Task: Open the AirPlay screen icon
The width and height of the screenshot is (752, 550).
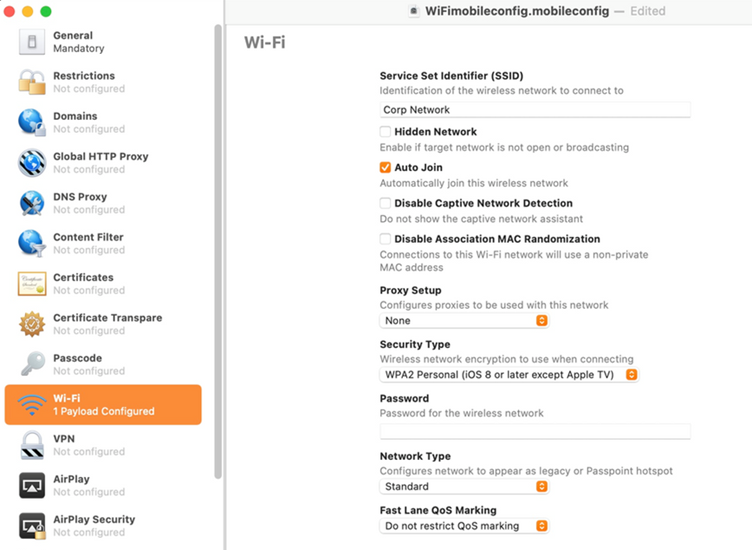Action: pos(32,485)
